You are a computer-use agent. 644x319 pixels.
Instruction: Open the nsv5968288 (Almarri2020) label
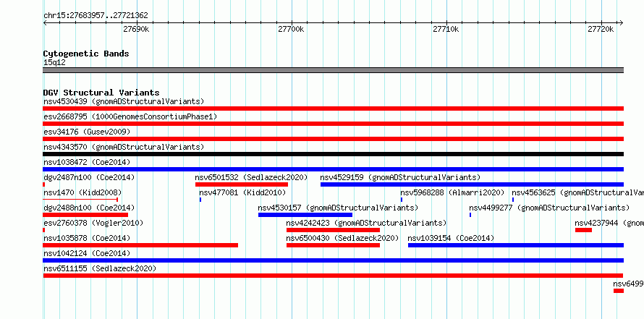(x=452, y=192)
